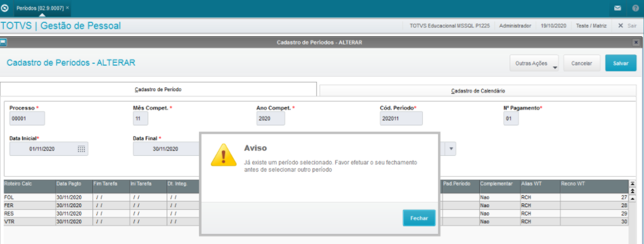Click the Data Final field 30/11/2020
644x244 pixels.
pos(166,149)
